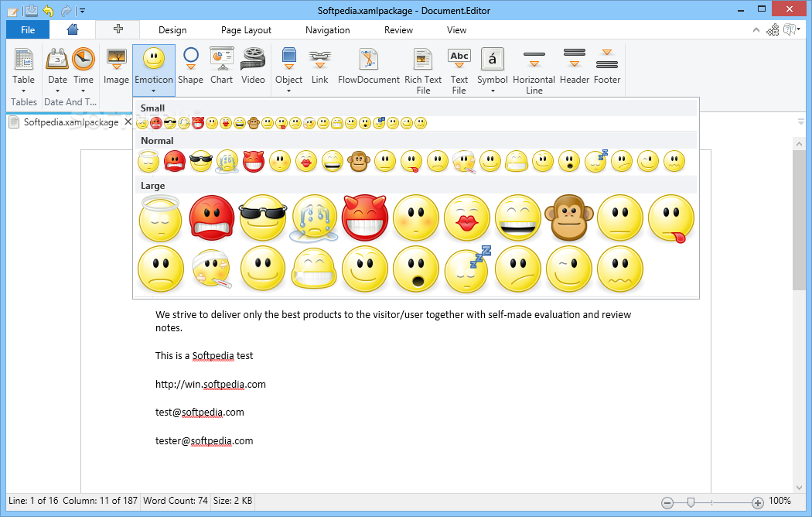Pick the large monkey emoticon
This screenshot has width=812, height=517.
tap(569, 218)
